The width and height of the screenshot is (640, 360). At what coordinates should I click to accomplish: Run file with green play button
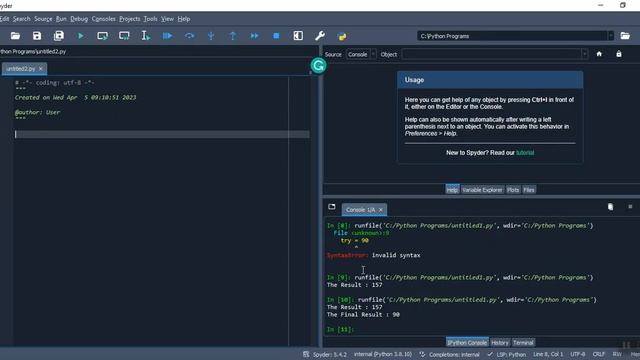coord(80,36)
